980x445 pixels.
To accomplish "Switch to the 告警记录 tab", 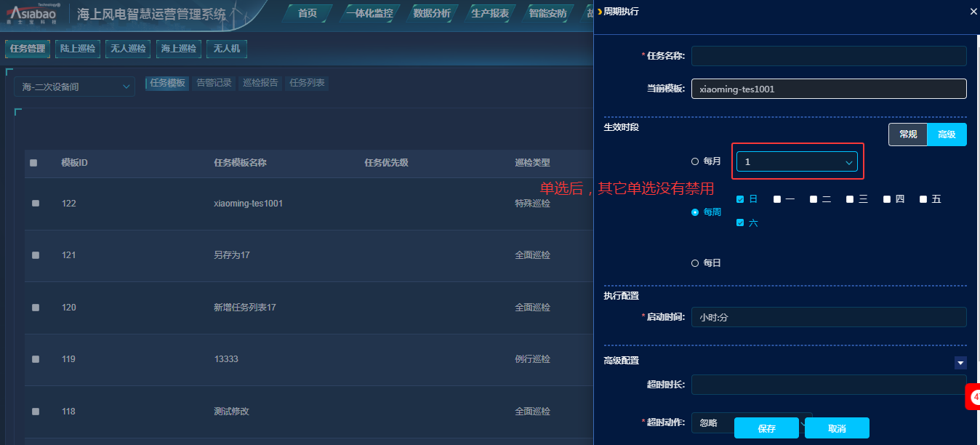I will 214,83.
